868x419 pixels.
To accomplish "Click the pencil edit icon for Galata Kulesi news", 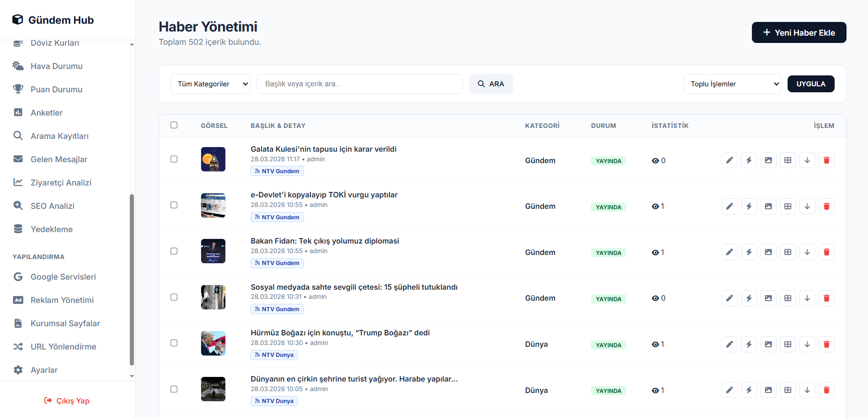I will click(730, 160).
